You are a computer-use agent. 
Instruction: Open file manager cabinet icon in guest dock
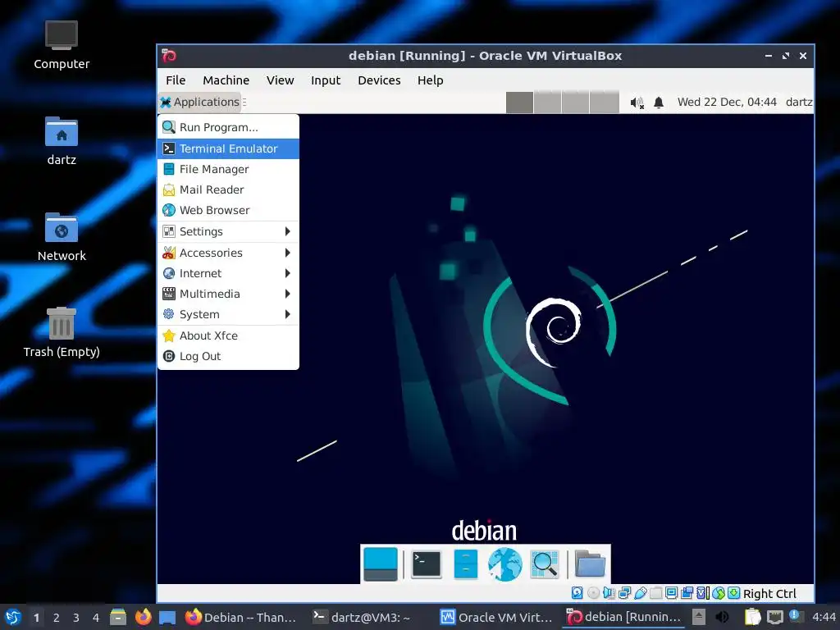[466, 564]
